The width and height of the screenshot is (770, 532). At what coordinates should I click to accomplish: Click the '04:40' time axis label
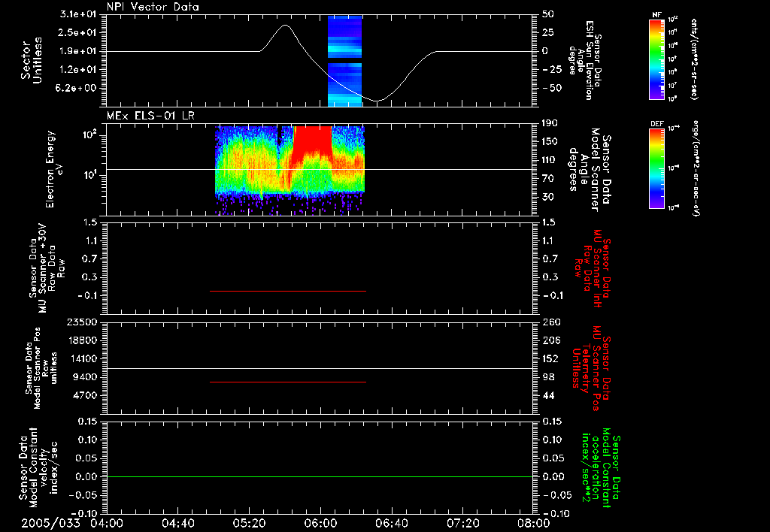coord(178,523)
